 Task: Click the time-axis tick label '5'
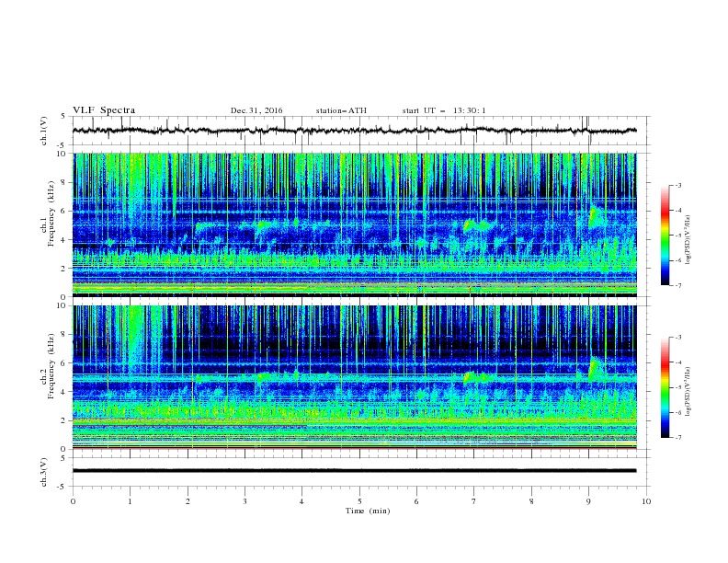(x=359, y=501)
